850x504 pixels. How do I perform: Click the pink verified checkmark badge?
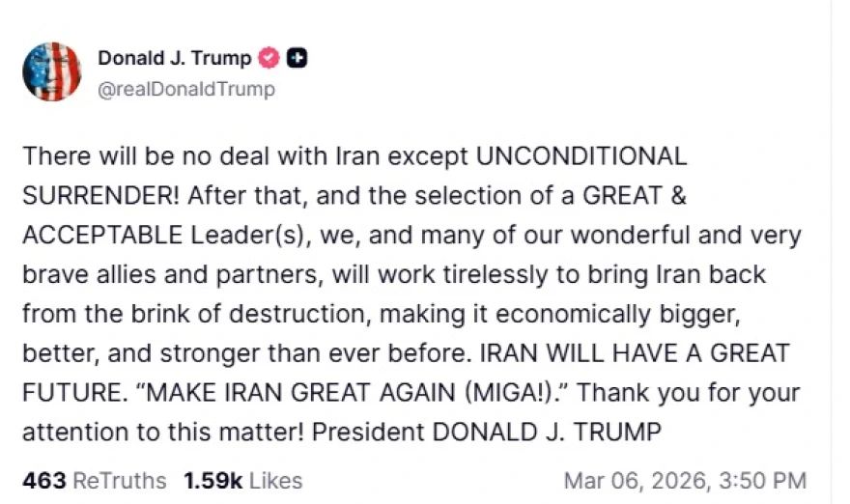pos(269,58)
